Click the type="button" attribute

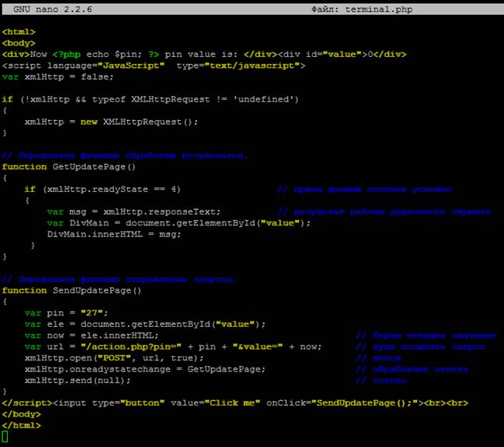[x=128, y=403]
